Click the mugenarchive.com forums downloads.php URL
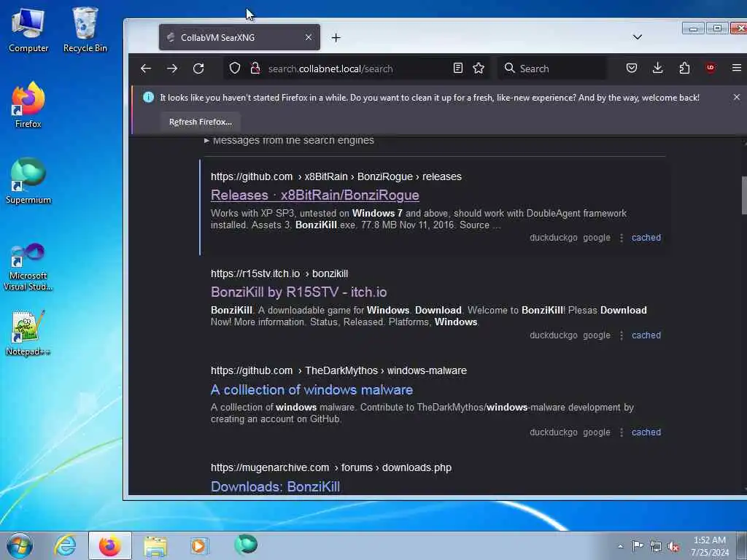 (x=331, y=467)
